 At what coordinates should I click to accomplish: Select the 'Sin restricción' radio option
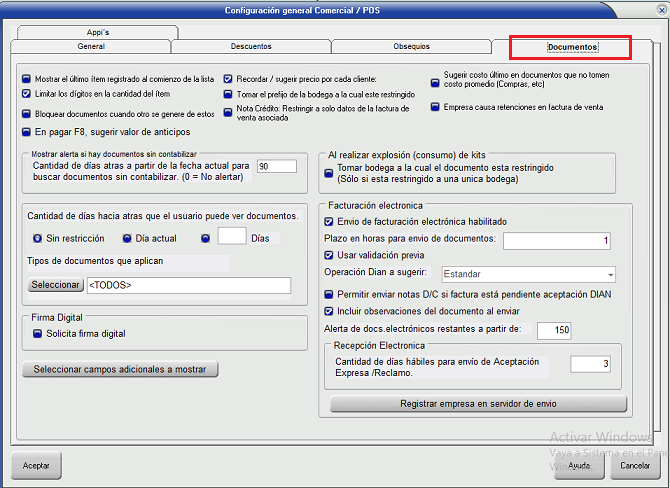(37, 238)
